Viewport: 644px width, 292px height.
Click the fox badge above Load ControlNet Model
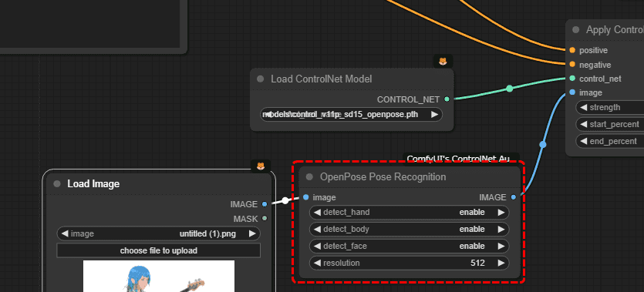tap(443, 62)
